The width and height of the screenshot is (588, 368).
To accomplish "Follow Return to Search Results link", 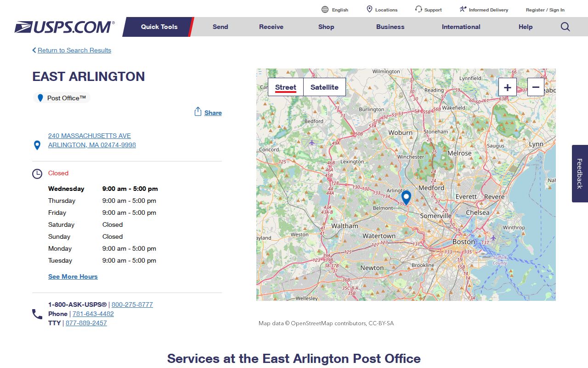I will (x=74, y=50).
